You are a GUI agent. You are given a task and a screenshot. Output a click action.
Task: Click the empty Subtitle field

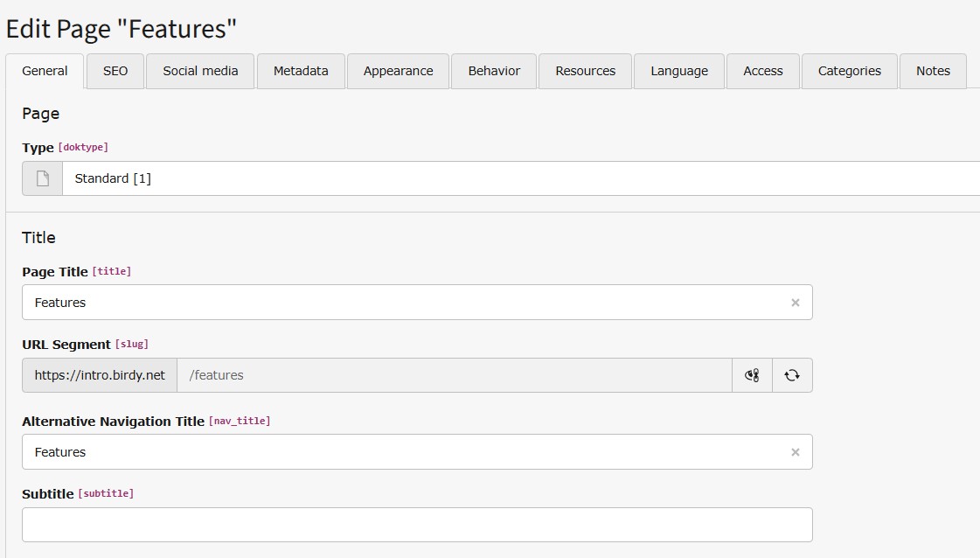tap(417, 525)
